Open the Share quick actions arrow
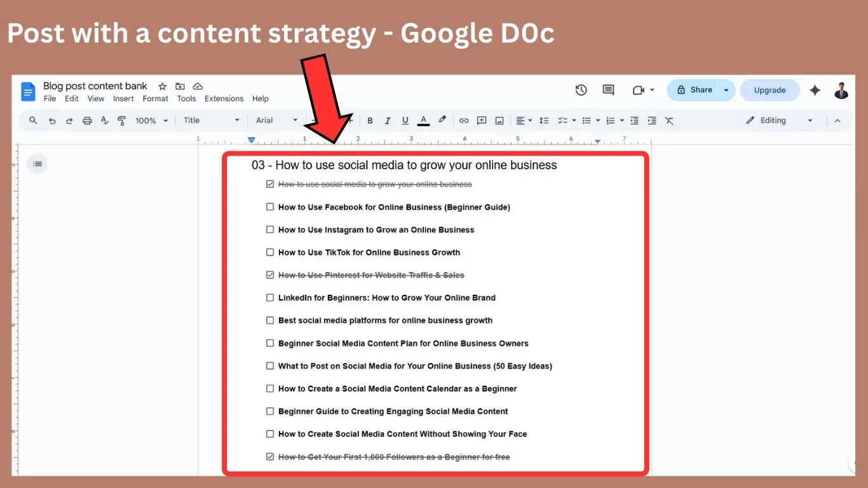The image size is (868, 488). pos(726,90)
